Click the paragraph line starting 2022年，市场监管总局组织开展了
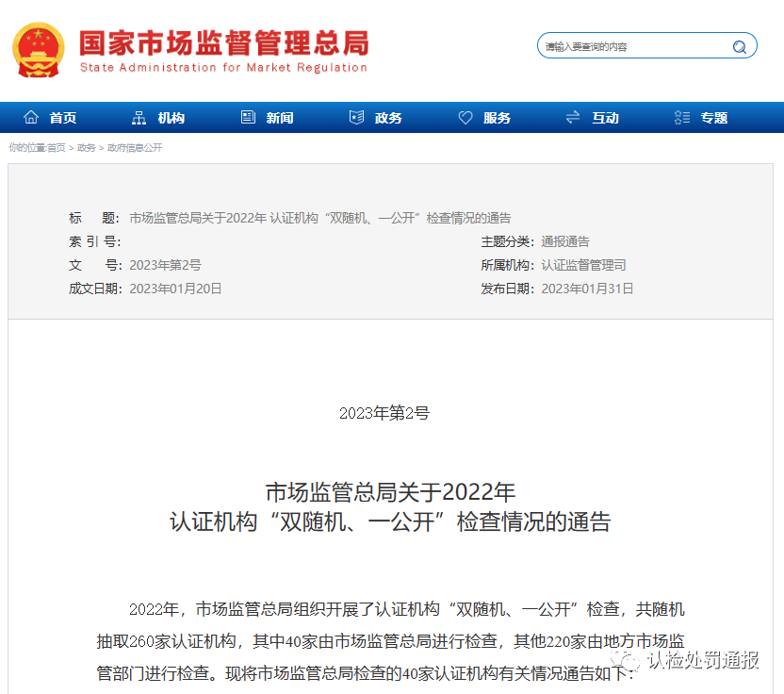The height and width of the screenshot is (694, 784). (406, 609)
